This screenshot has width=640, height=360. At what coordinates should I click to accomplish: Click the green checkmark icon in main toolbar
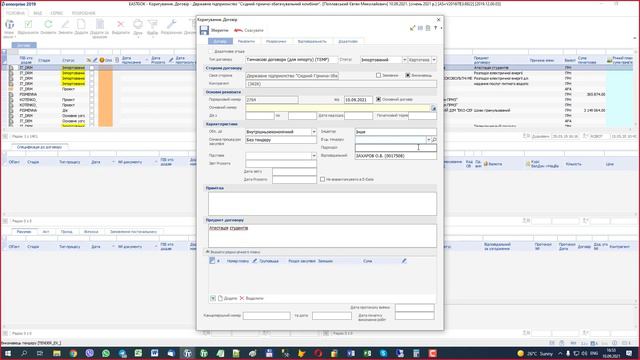click(x=28, y=24)
